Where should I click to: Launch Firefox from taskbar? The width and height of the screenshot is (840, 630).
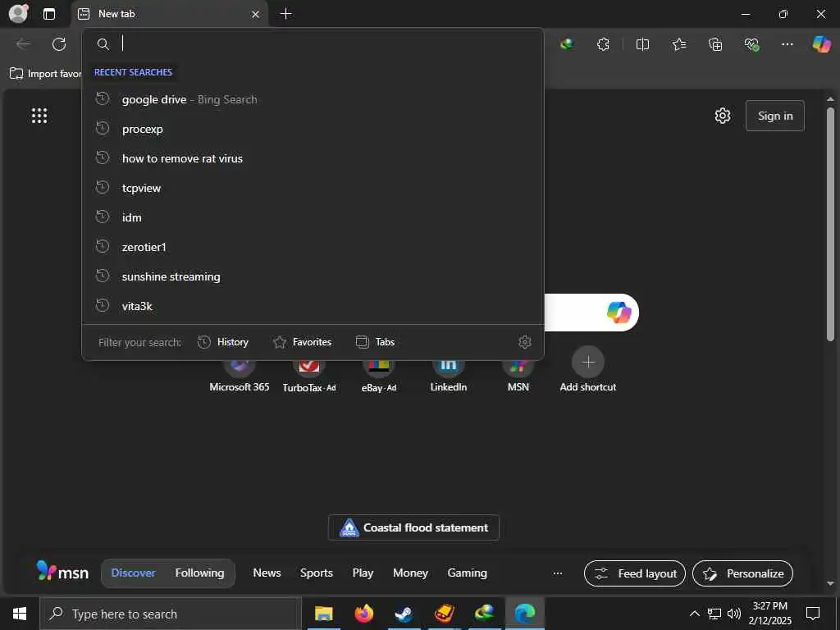363,614
